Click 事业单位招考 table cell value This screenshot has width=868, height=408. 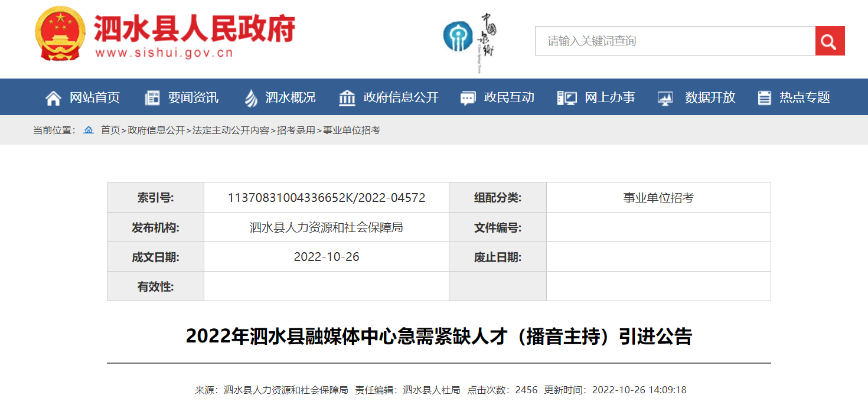point(658,197)
